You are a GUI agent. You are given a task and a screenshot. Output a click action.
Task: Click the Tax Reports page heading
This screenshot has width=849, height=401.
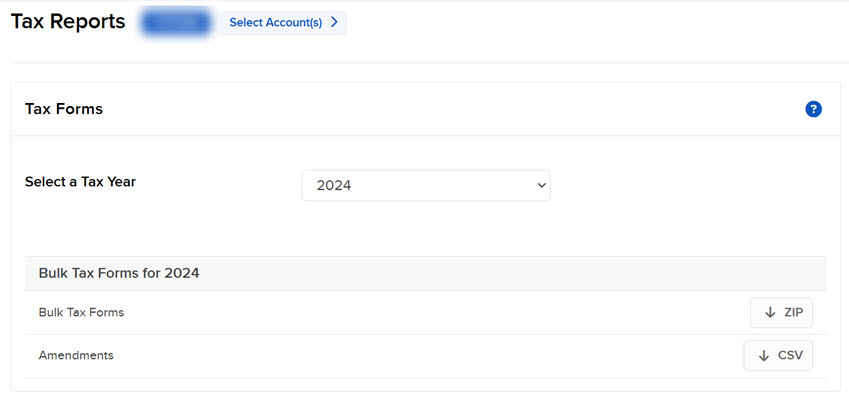tap(68, 21)
